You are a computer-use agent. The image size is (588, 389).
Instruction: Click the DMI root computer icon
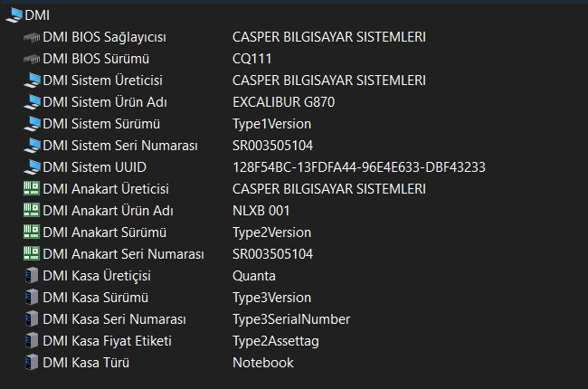[x=14, y=15]
